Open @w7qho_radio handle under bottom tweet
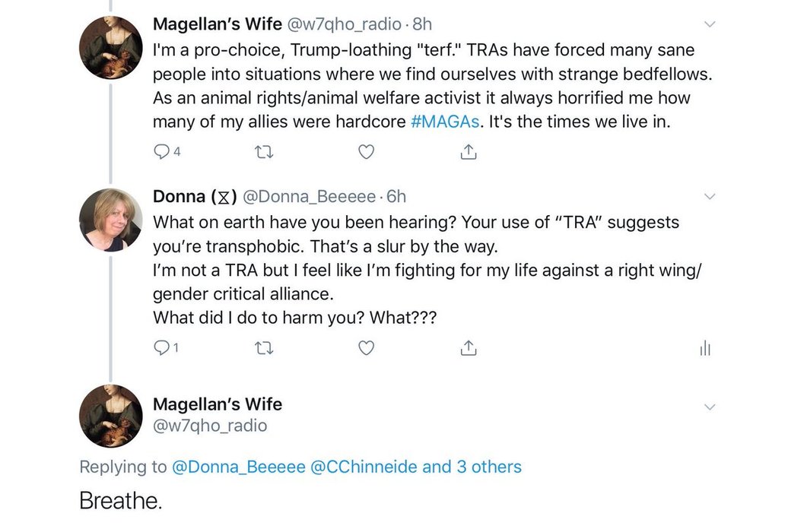This screenshot has height=532, width=788. (210, 426)
